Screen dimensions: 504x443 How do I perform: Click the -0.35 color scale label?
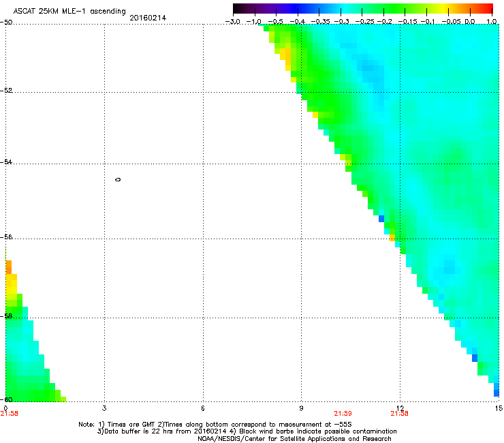(320, 22)
